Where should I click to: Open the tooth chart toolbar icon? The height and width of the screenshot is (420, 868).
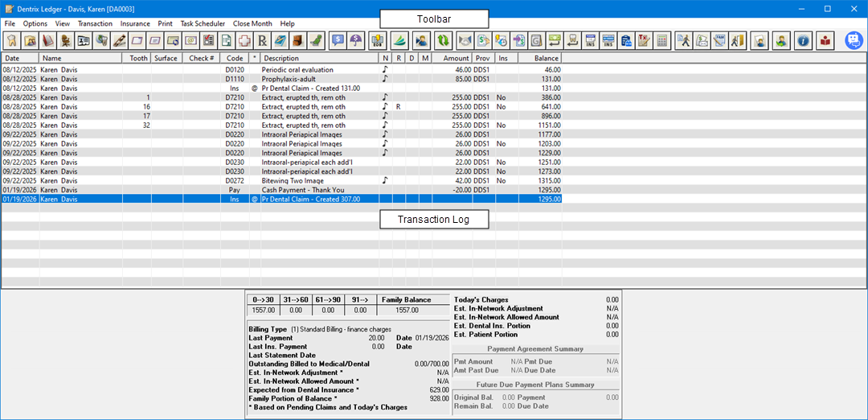click(x=12, y=40)
